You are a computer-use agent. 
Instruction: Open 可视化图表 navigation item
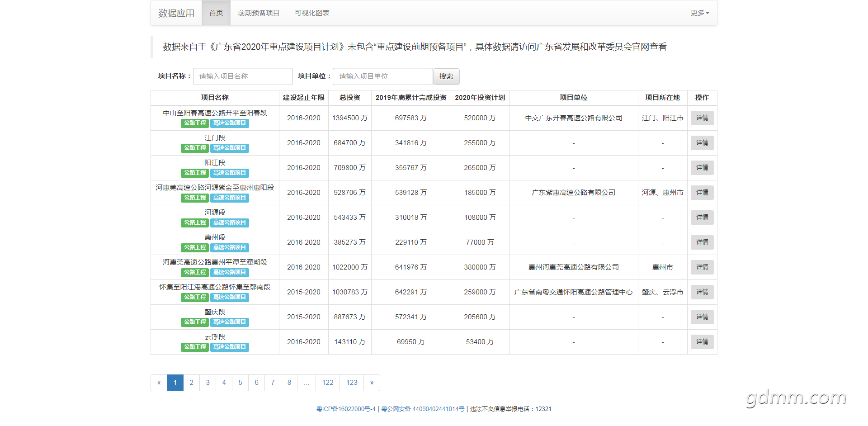tap(312, 13)
